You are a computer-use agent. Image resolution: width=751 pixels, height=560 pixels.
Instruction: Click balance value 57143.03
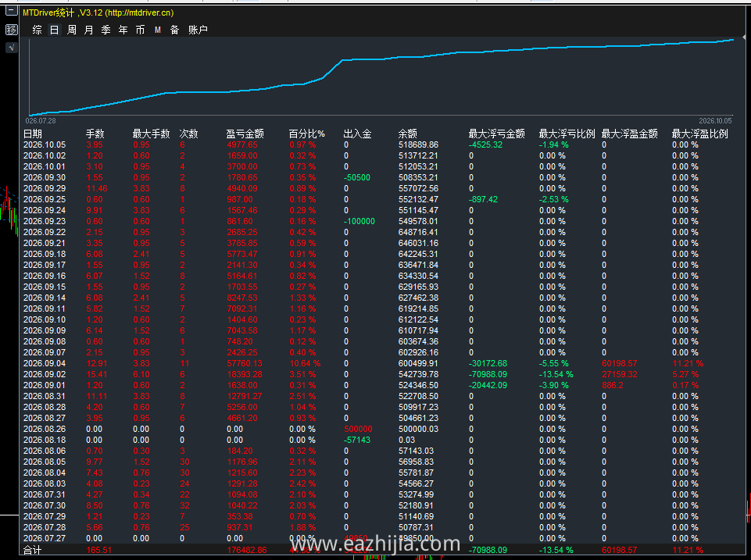click(417, 451)
